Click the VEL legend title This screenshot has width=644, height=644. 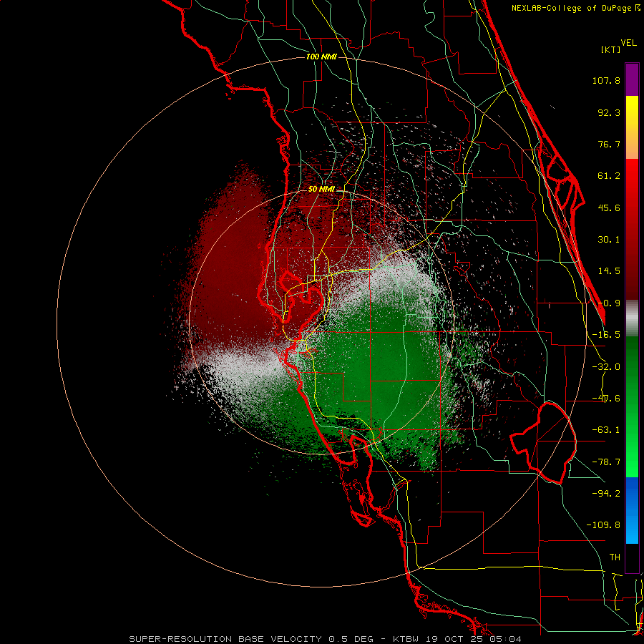tap(629, 43)
